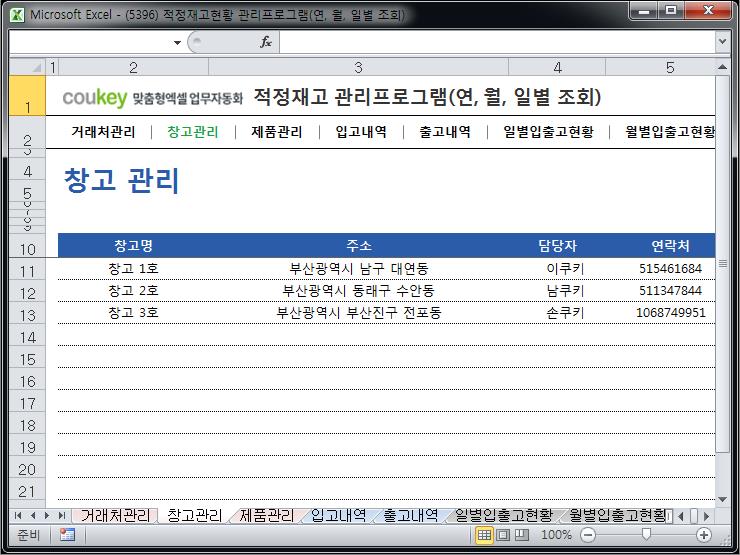The height and width of the screenshot is (555, 740).
Task: Open the Name Box dropdown arrow
Action: pyautogui.click(x=177, y=42)
